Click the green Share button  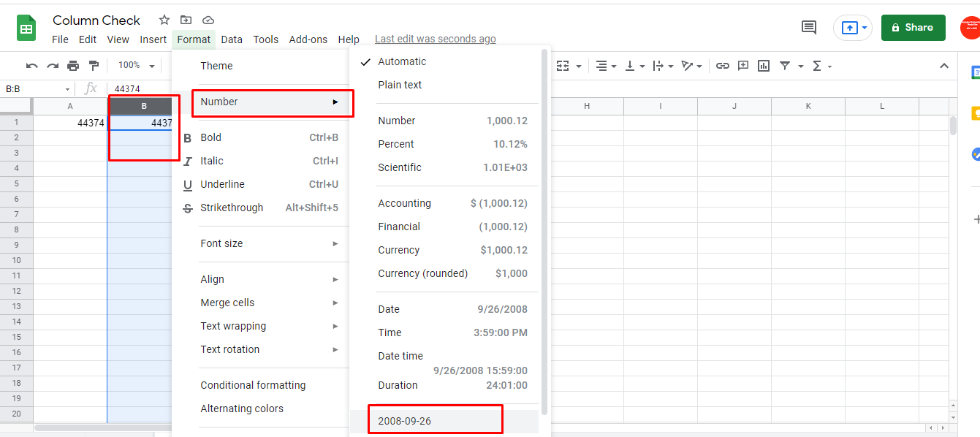tap(913, 28)
